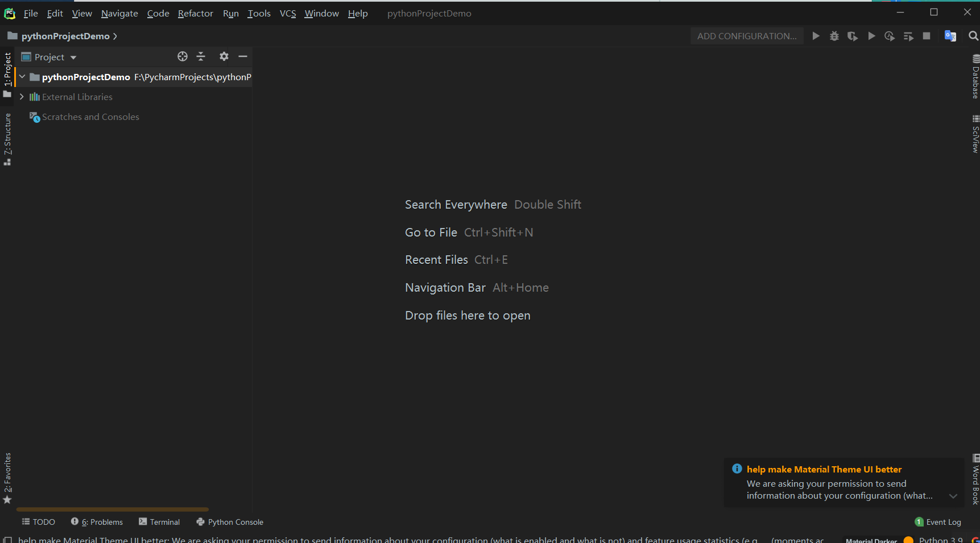
Task: Open the Window menu
Action: click(321, 13)
